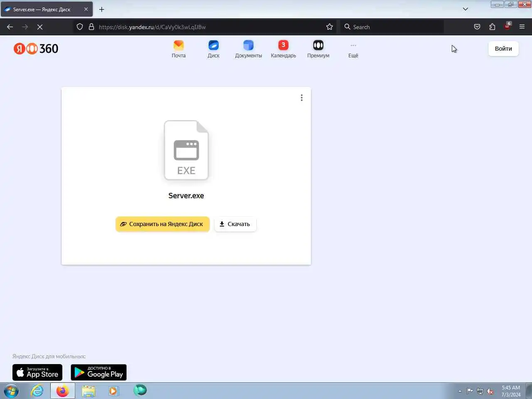
Task: Select the Server.exe — Яндекс Диск tab
Action: (x=47, y=9)
